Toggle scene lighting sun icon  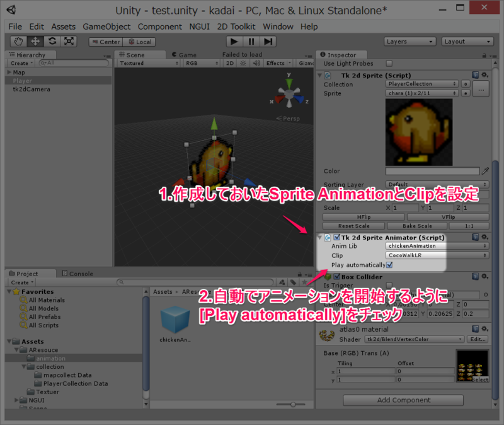[x=243, y=63]
